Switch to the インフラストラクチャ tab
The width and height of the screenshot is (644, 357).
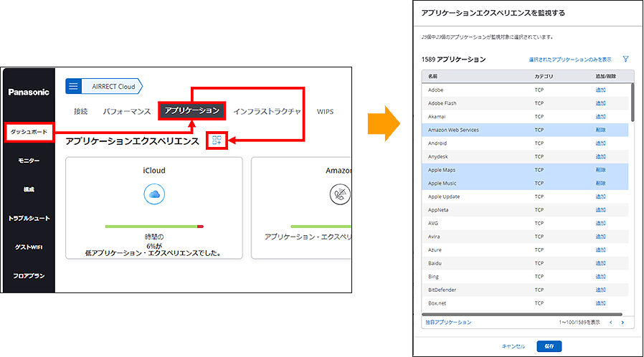tap(267, 111)
